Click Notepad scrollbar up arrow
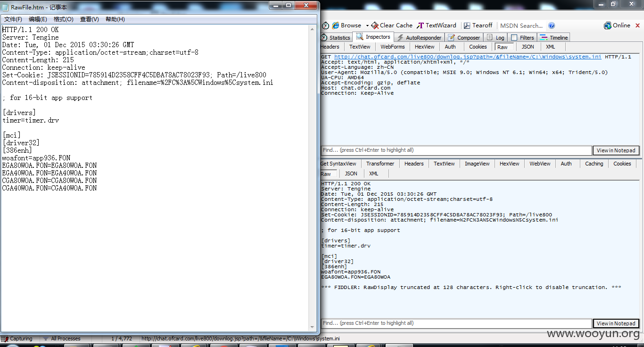 coord(313,28)
